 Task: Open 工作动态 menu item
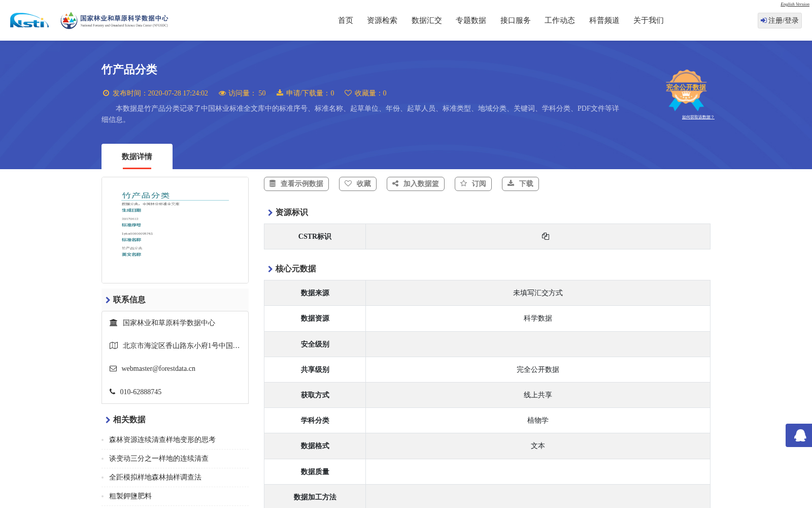point(560,20)
